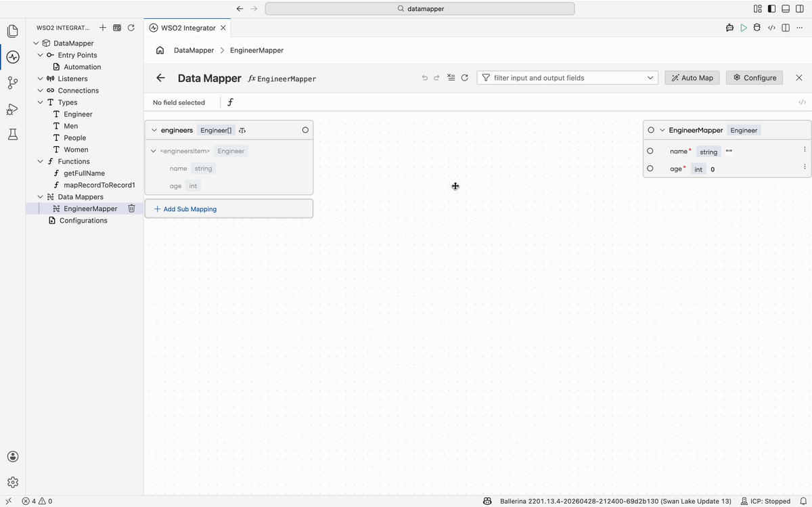Open the AI chat robot icon
Screen dimensions: 812x507
point(730,28)
